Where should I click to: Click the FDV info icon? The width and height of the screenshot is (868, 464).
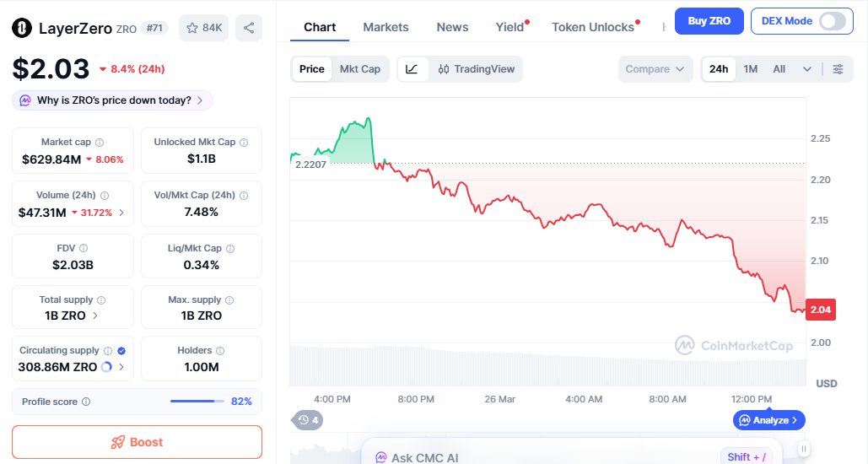(84, 249)
